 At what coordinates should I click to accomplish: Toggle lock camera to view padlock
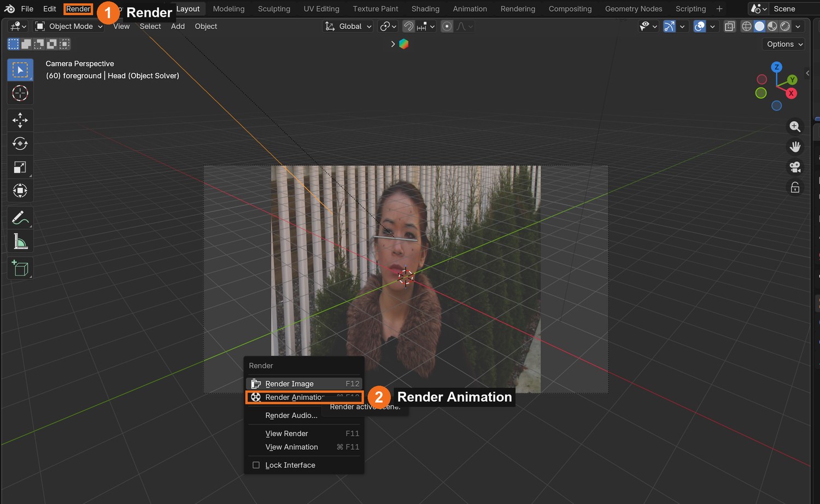coord(795,187)
